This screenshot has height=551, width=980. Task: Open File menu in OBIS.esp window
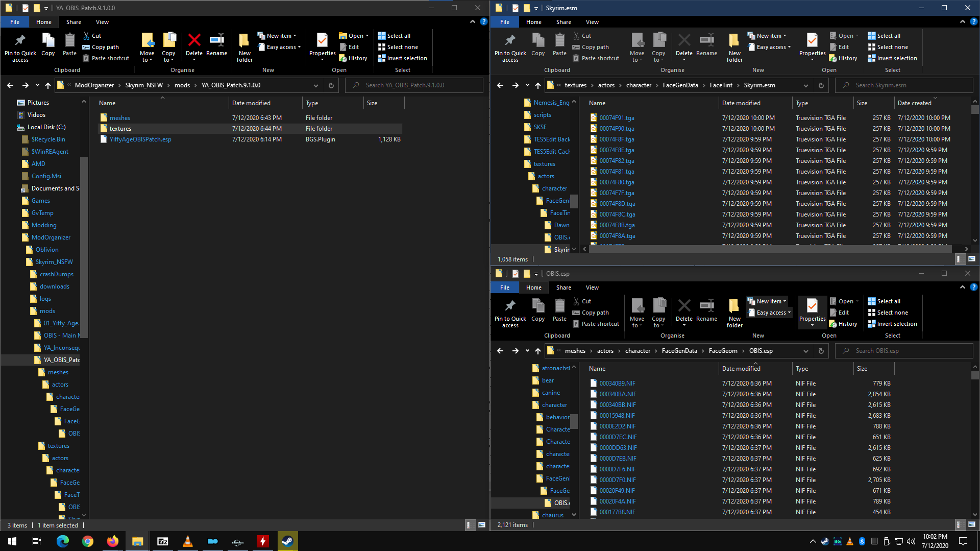[505, 288]
